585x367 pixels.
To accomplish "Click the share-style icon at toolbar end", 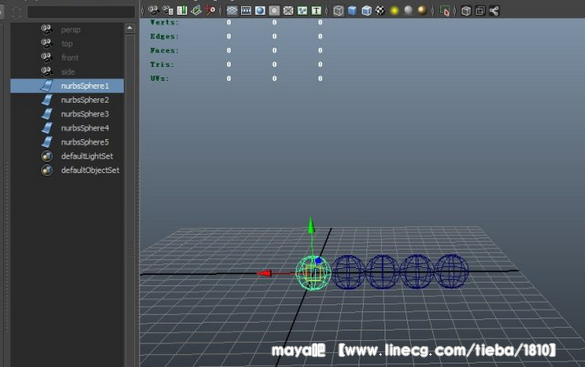I will (494, 11).
